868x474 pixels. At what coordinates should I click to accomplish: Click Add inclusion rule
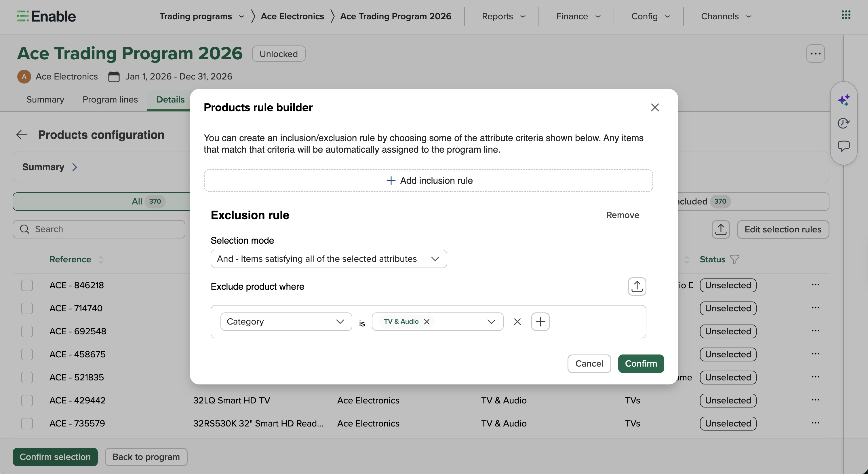(x=428, y=181)
